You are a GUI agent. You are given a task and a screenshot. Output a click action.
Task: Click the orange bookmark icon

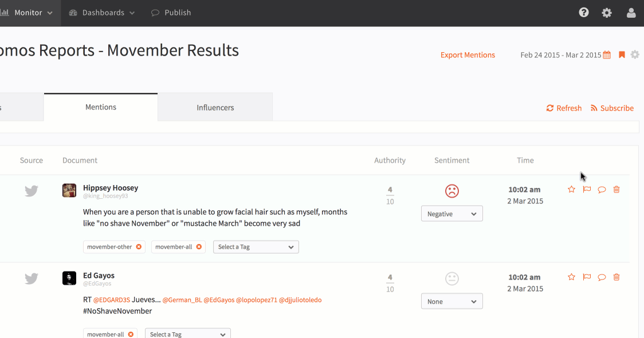click(622, 55)
